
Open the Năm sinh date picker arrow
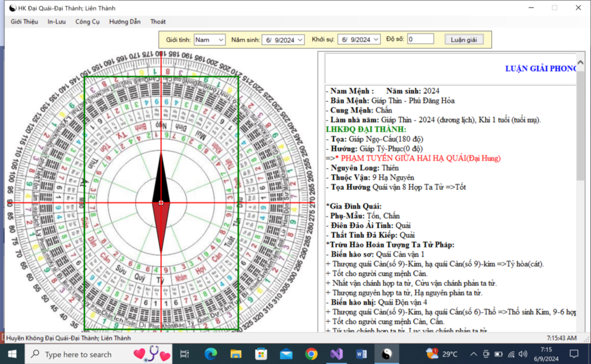click(300, 39)
